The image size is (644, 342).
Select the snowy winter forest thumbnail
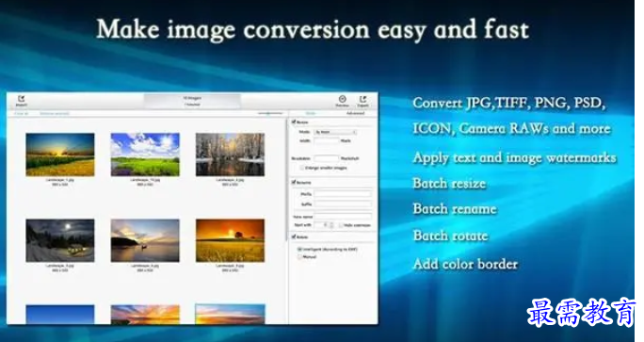(230, 155)
